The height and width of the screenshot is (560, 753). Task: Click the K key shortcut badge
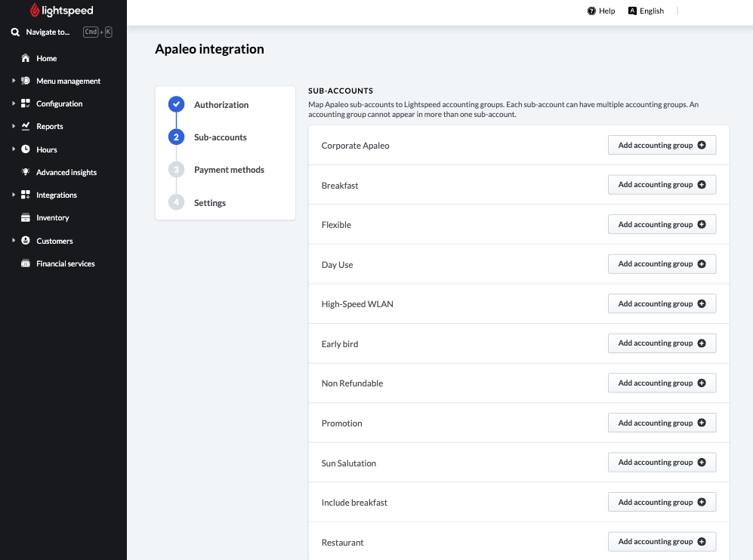(x=109, y=32)
